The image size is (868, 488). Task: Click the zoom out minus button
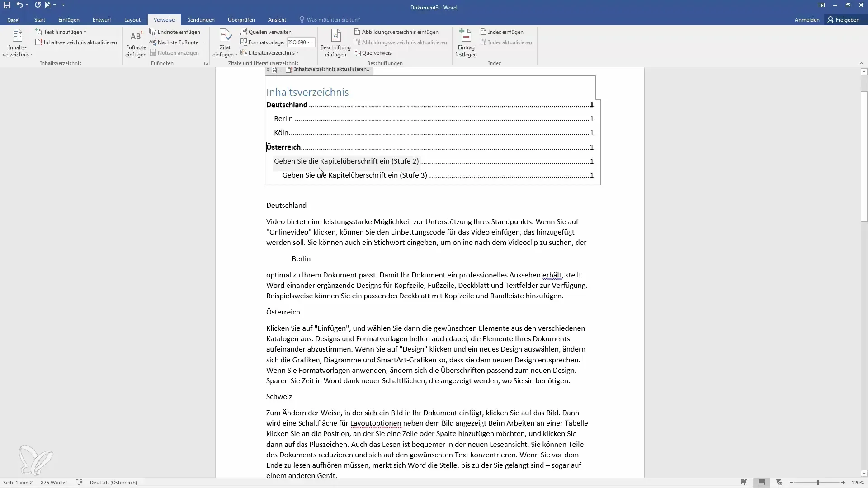[x=791, y=483]
